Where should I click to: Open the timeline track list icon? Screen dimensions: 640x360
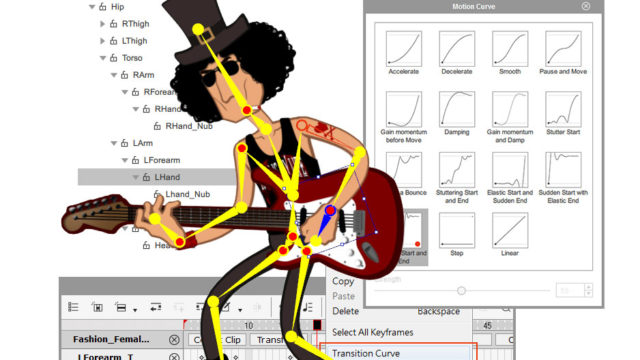[x=73, y=307]
